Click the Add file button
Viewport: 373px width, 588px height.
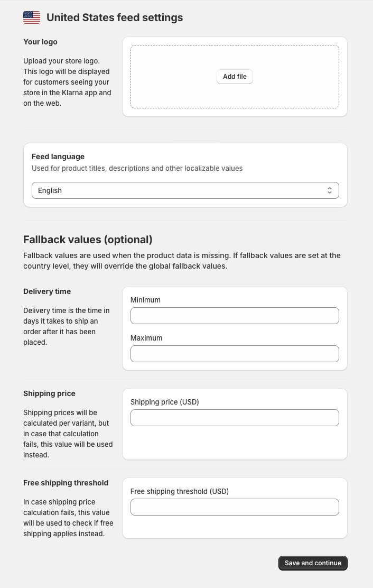[235, 77]
